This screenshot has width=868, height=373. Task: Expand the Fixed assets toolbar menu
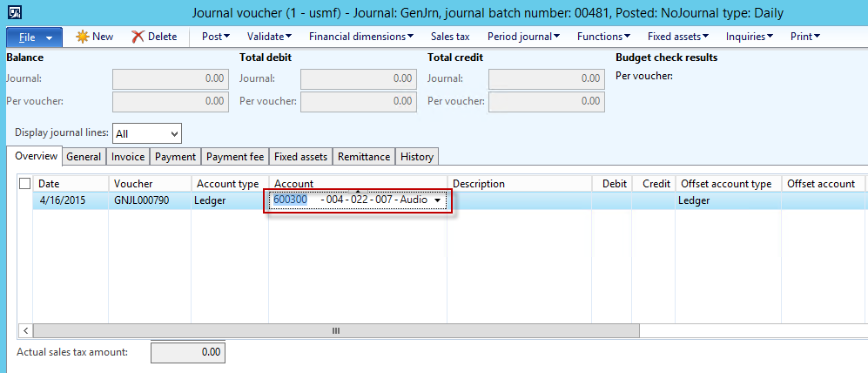pos(679,37)
